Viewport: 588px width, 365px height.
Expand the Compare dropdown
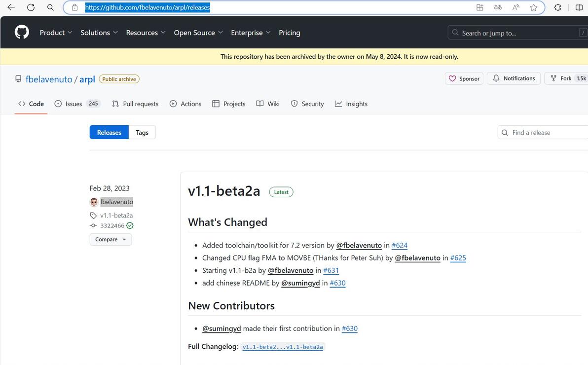110,239
